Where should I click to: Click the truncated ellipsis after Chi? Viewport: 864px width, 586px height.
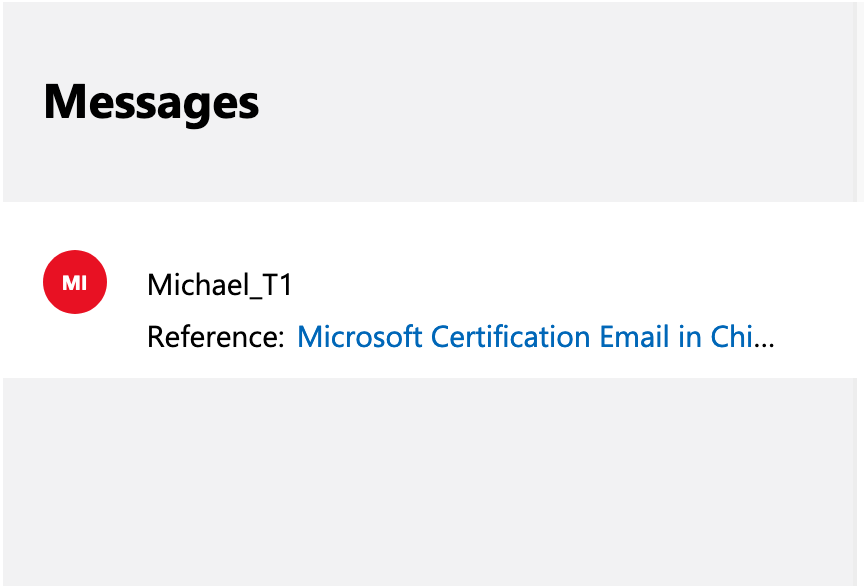[x=764, y=339]
